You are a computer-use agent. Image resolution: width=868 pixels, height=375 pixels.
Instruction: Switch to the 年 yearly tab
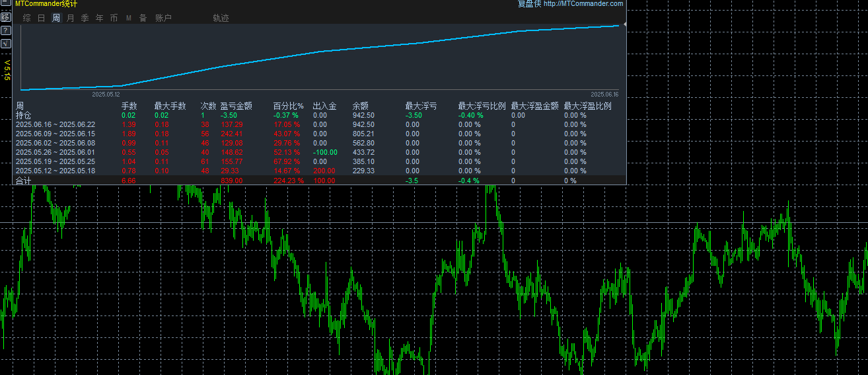[99, 18]
